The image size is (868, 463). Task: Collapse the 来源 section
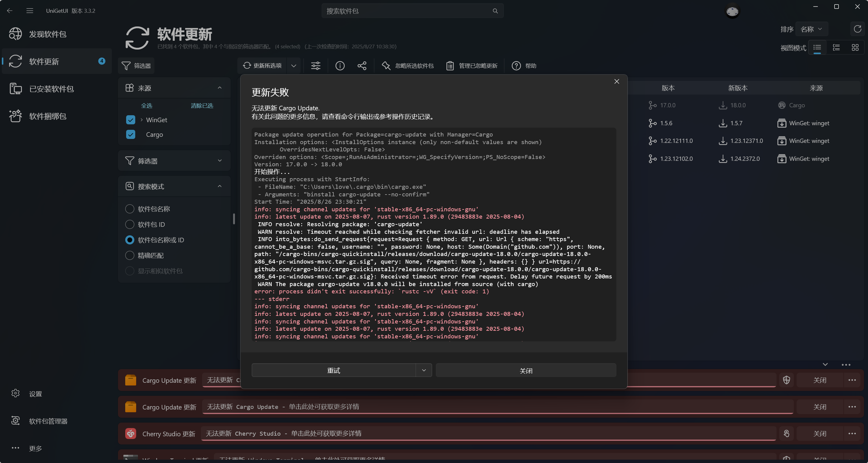tap(219, 88)
